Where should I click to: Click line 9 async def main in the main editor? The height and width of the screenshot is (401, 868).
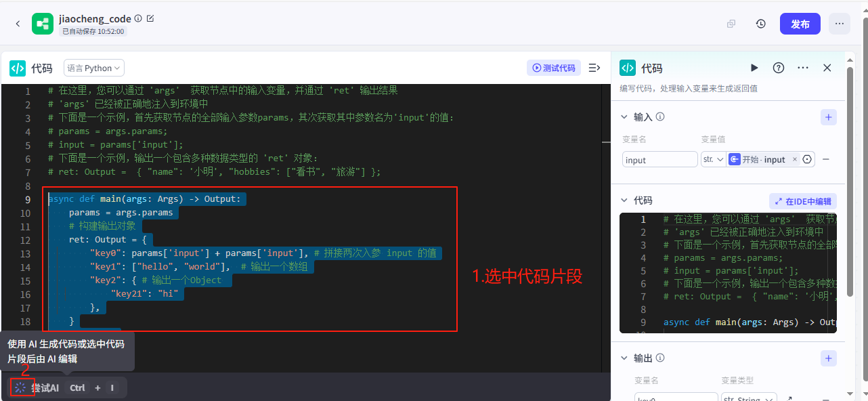144,199
